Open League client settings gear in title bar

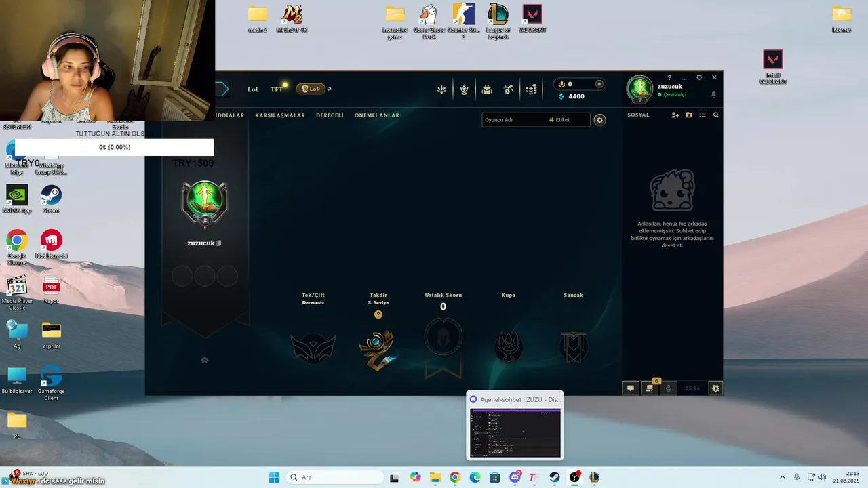(699, 77)
